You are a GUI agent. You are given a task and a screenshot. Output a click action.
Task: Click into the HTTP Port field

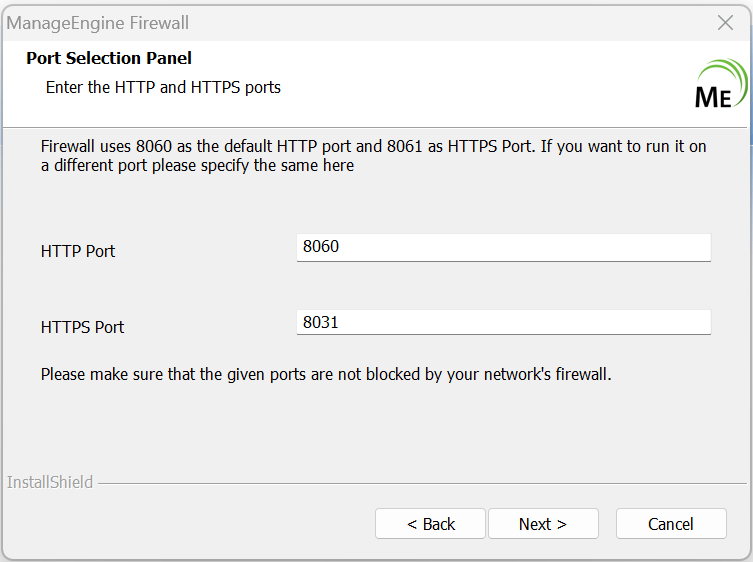pyautogui.click(x=503, y=247)
